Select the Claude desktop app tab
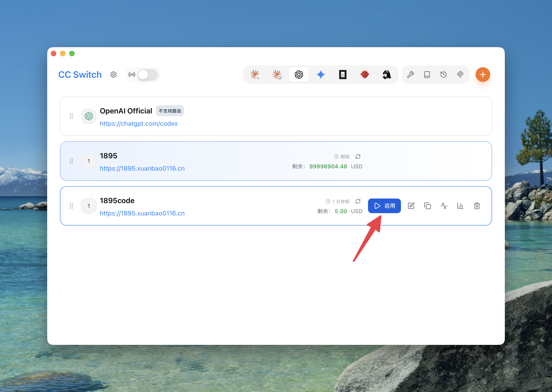 (277, 75)
